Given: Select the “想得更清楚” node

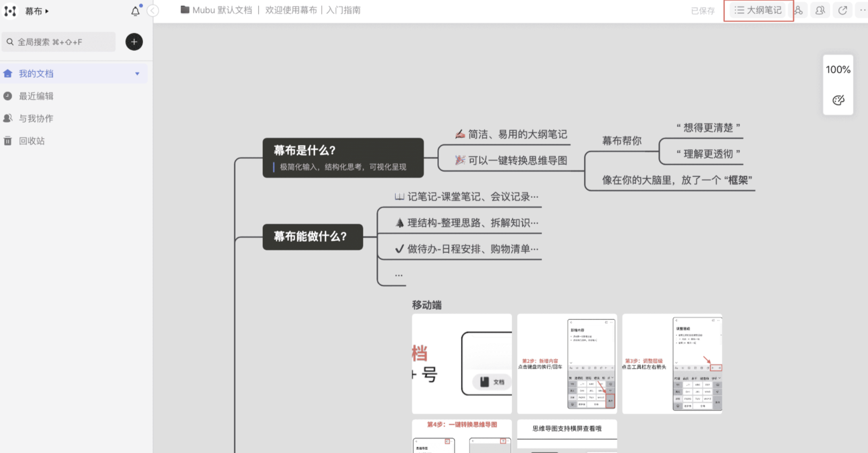Looking at the screenshot, I should pyautogui.click(x=708, y=128).
